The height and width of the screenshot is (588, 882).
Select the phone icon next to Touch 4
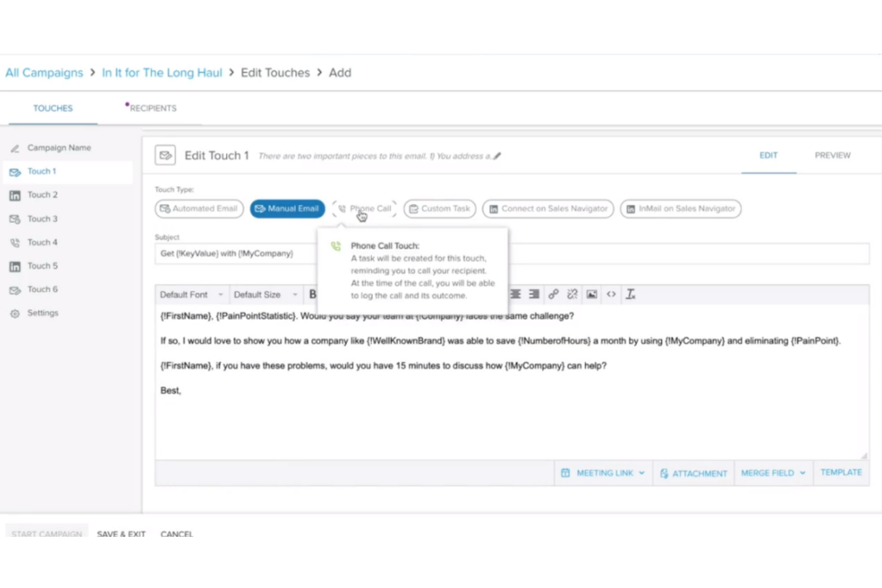pyautogui.click(x=15, y=242)
